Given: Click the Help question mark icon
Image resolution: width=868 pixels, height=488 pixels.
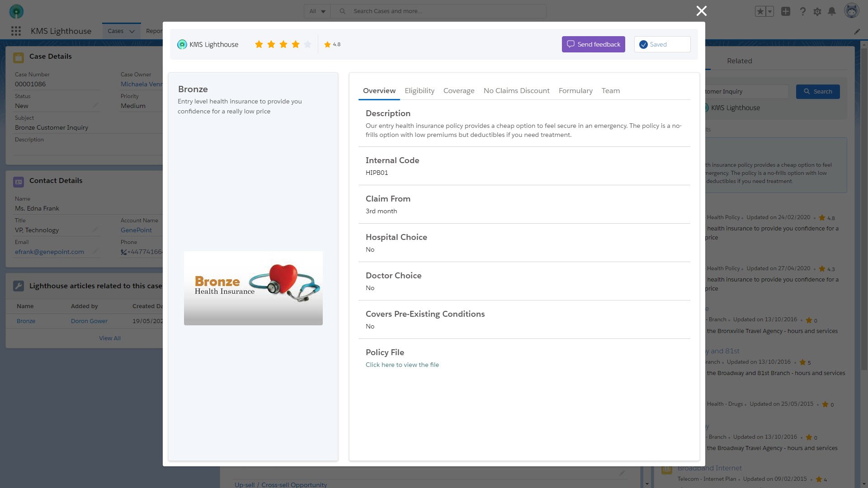Looking at the screenshot, I should (x=802, y=12).
